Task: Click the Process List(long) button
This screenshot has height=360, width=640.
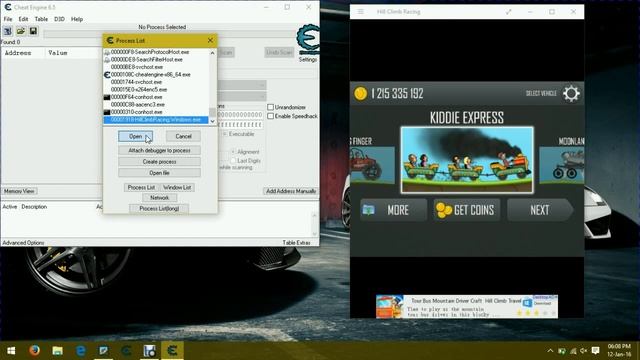Action: (x=159, y=209)
